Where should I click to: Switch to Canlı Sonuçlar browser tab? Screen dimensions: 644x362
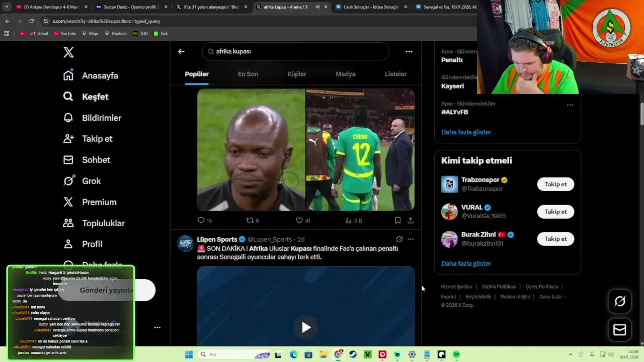pyautogui.click(x=371, y=7)
